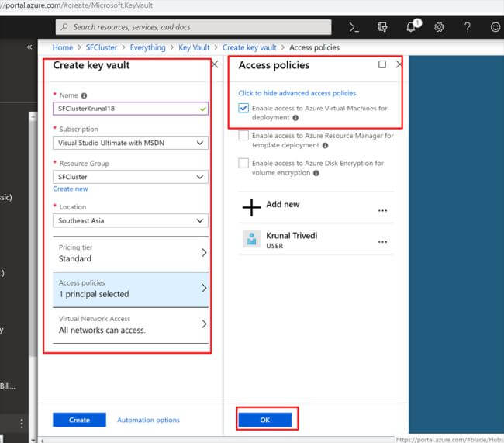The height and width of the screenshot is (443, 504).
Task: Open portal settings gear
Action: coord(439,27)
